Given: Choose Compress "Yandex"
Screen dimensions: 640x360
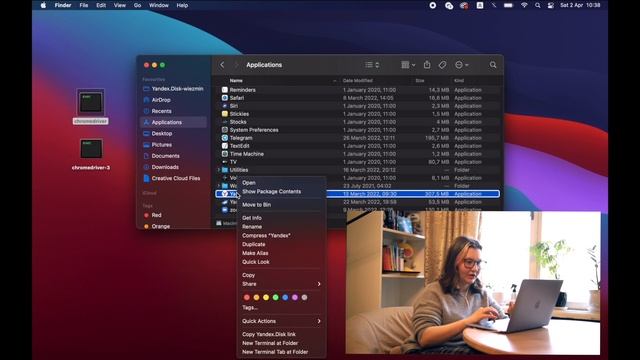Looking at the screenshot, I should [281, 236].
